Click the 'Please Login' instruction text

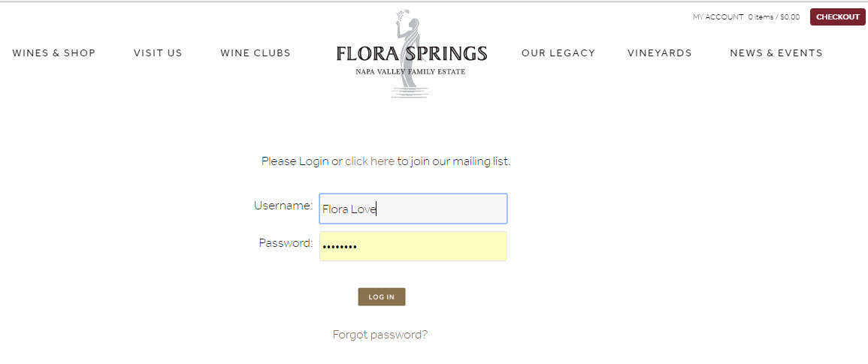tap(295, 161)
